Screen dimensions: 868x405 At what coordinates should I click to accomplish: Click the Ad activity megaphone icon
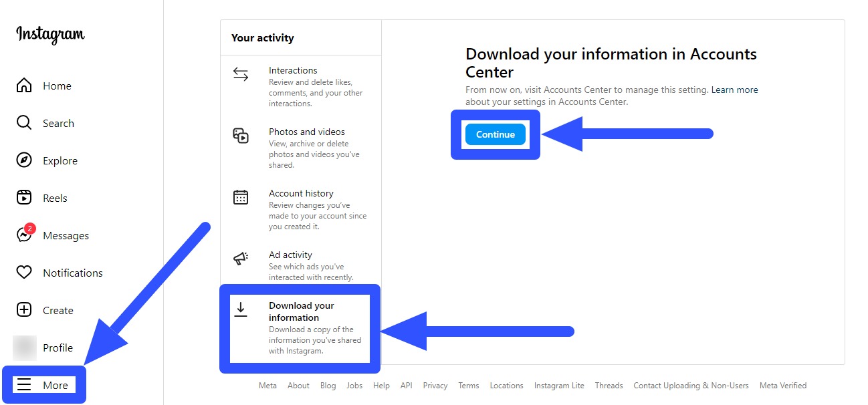pos(241,258)
